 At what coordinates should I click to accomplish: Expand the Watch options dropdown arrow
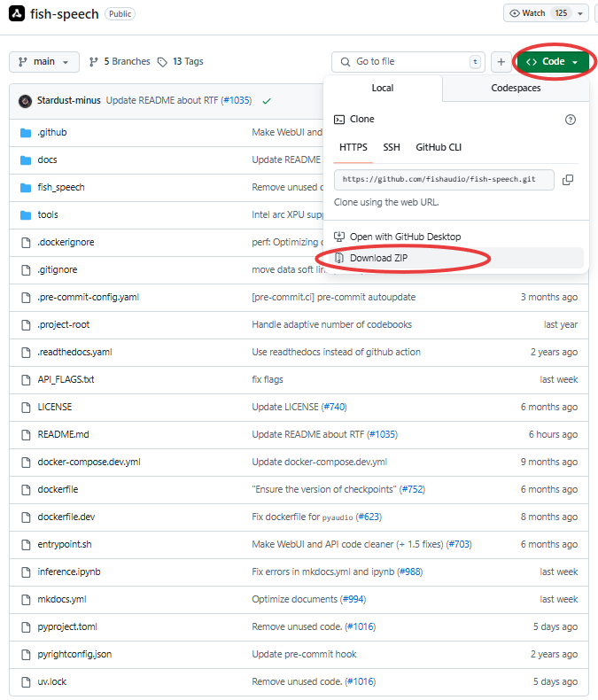pyautogui.click(x=580, y=13)
